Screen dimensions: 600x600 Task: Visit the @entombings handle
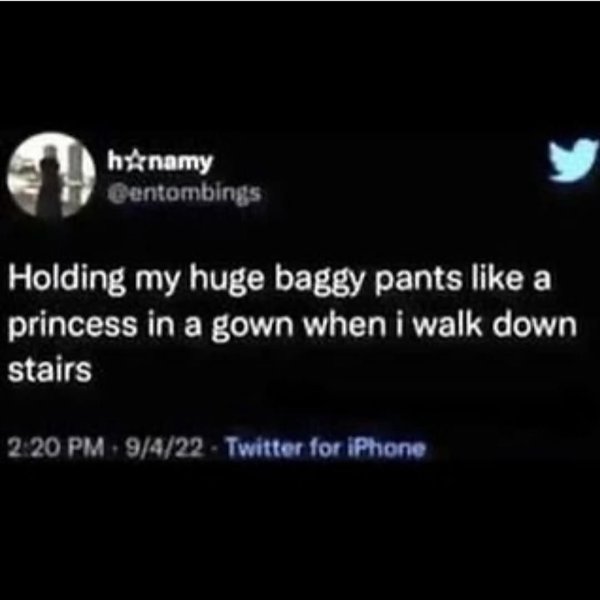point(184,194)
